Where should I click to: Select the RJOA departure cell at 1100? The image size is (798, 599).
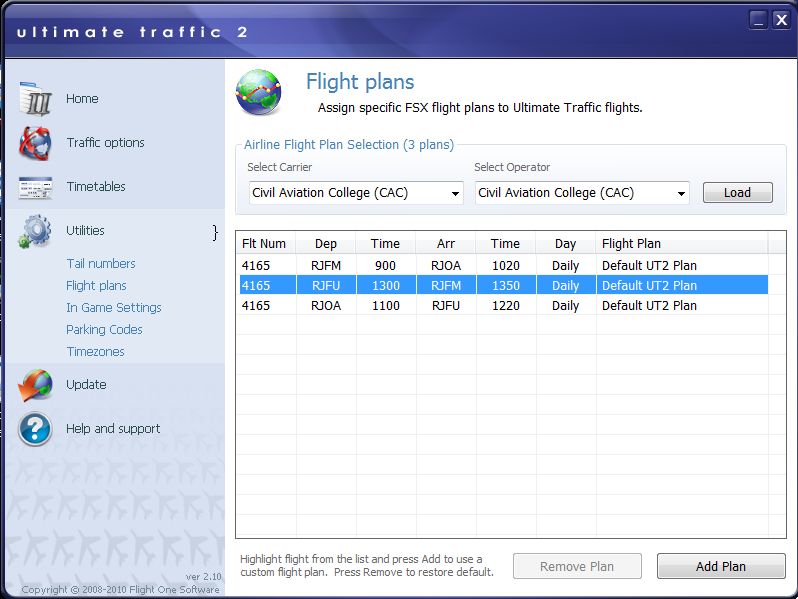[x=326, y=306]
